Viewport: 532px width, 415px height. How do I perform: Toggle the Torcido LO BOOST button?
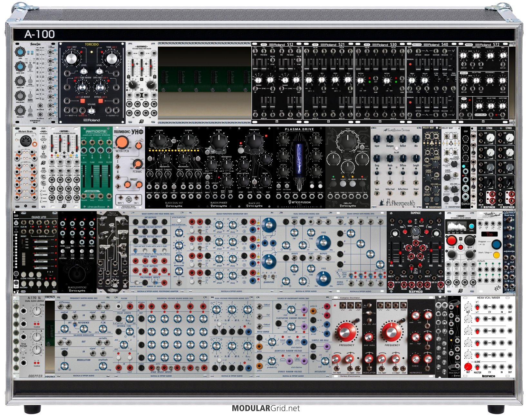[82, 101]
